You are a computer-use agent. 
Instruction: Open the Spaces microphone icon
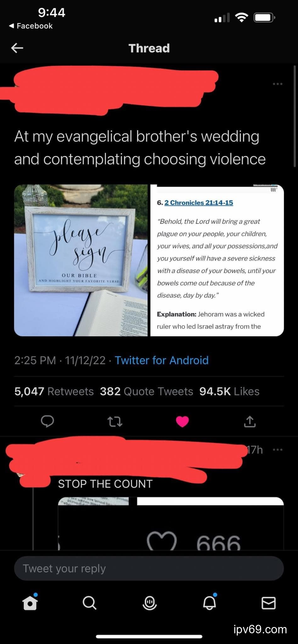click(x=149, y=603)
